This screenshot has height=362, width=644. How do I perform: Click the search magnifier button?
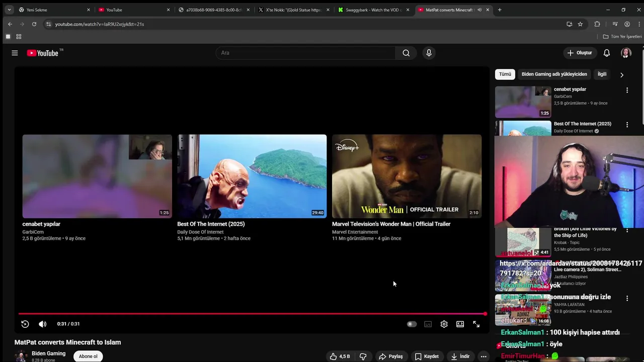pos(406,53)
